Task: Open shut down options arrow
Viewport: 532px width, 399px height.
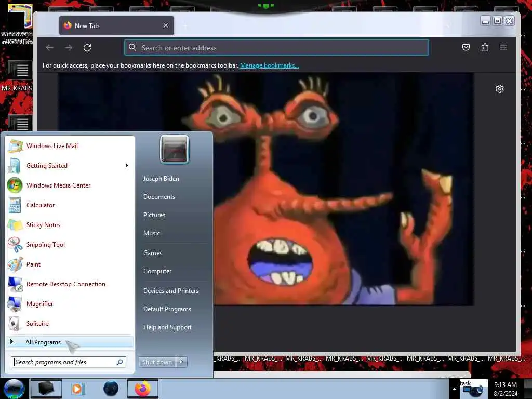Action: (181, 362)
